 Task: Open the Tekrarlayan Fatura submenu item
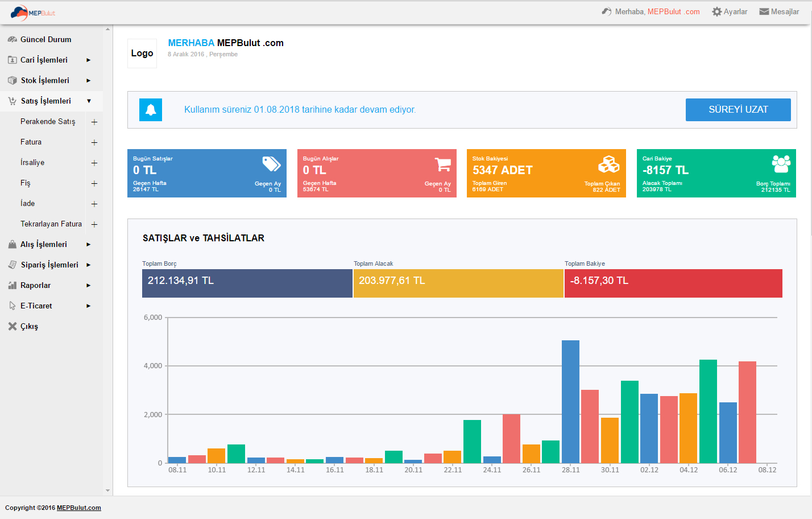[x=51, y=224]
